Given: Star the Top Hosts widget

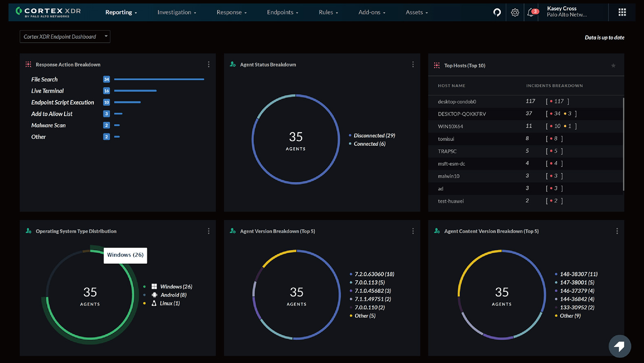Looking at the screenshot, I should coord(613,66).
